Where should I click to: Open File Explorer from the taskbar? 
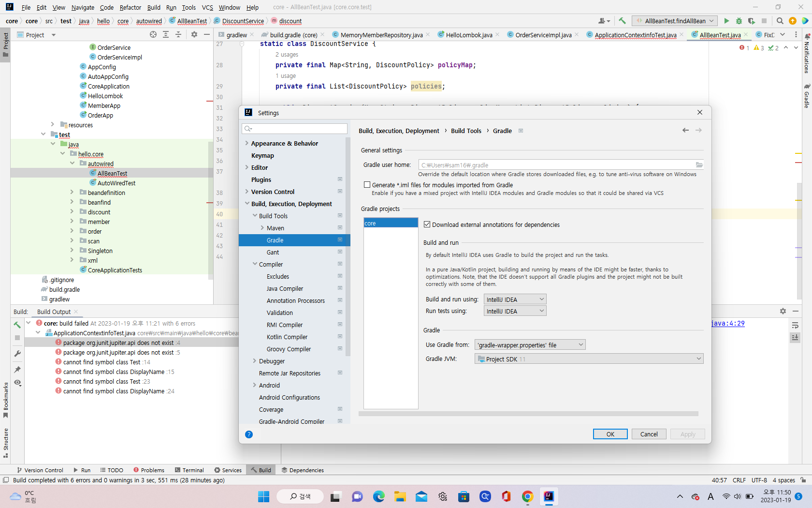(400, 496)
